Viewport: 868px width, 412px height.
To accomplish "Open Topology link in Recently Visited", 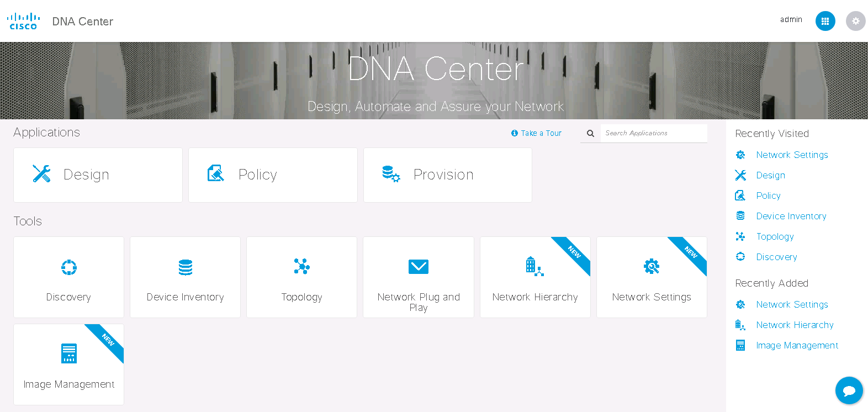I will coord(775,236).
